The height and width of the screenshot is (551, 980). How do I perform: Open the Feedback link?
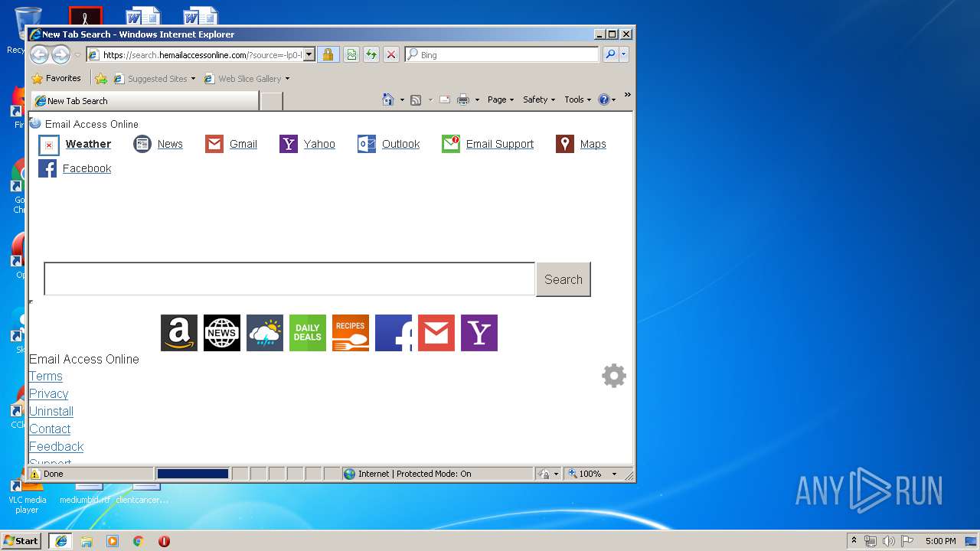tap(57, 447)
